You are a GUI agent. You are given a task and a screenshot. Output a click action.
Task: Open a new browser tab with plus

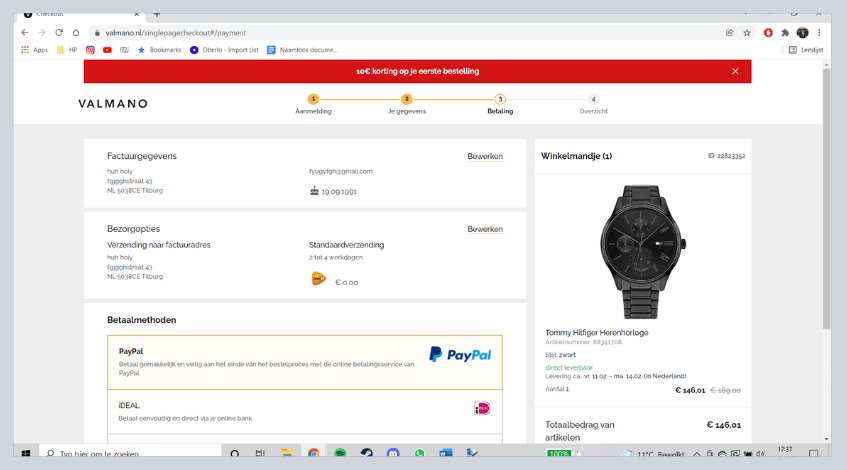click(x=157, y=15)
